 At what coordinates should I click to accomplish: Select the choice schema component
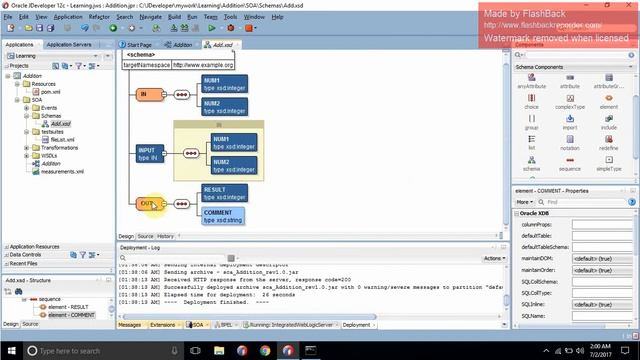(531, 102)
